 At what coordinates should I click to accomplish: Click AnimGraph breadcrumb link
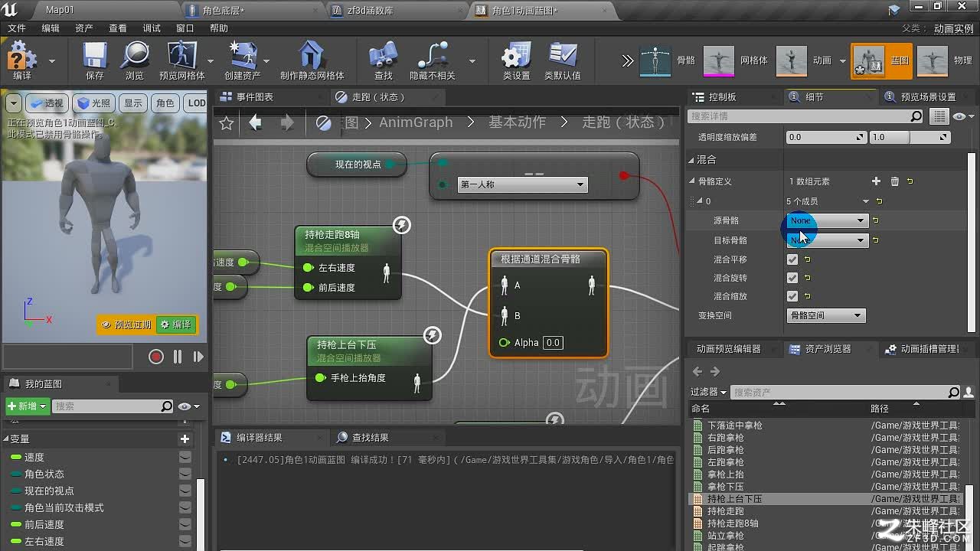(416, 122)
